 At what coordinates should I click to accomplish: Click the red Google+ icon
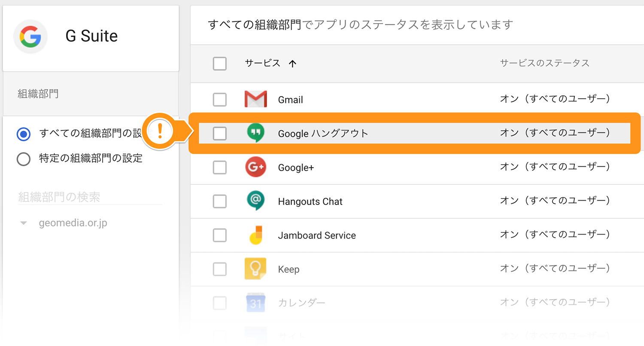pos(255,167)
